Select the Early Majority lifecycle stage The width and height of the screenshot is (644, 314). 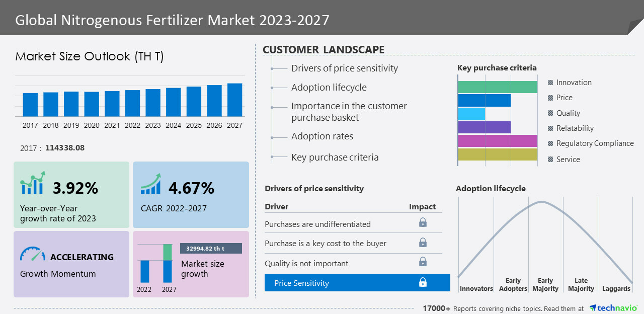click(545, 284)
